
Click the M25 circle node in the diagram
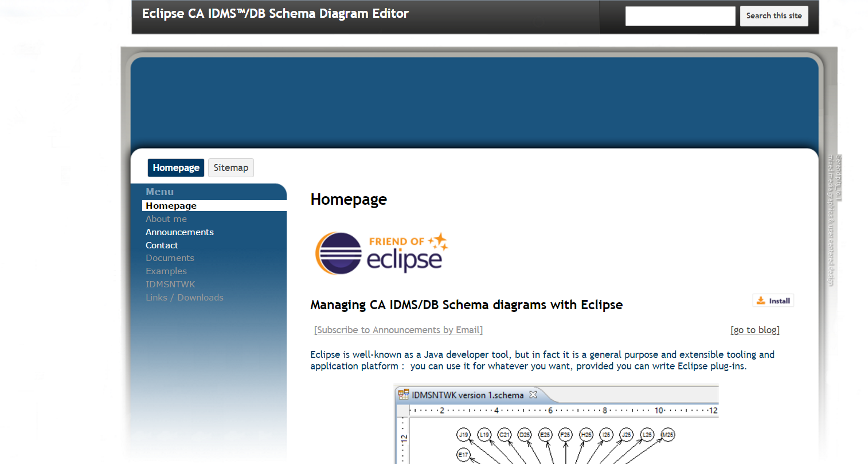click(667, 435)
